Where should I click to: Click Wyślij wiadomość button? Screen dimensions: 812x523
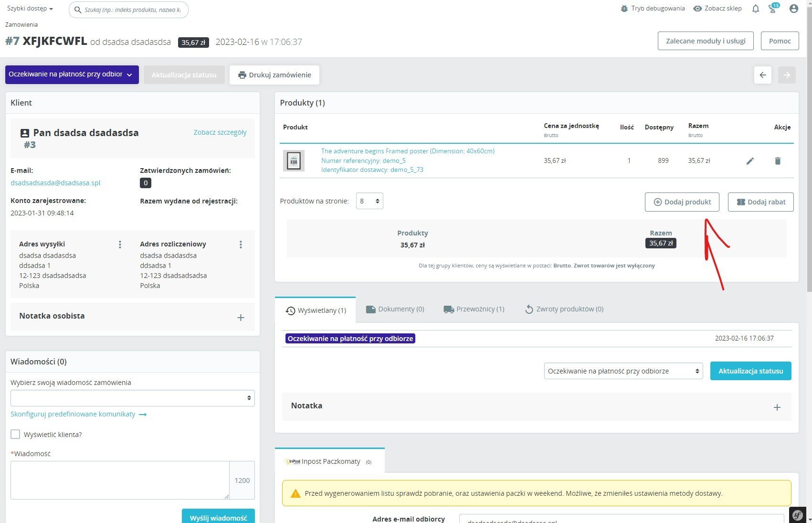tap(218, 516)
